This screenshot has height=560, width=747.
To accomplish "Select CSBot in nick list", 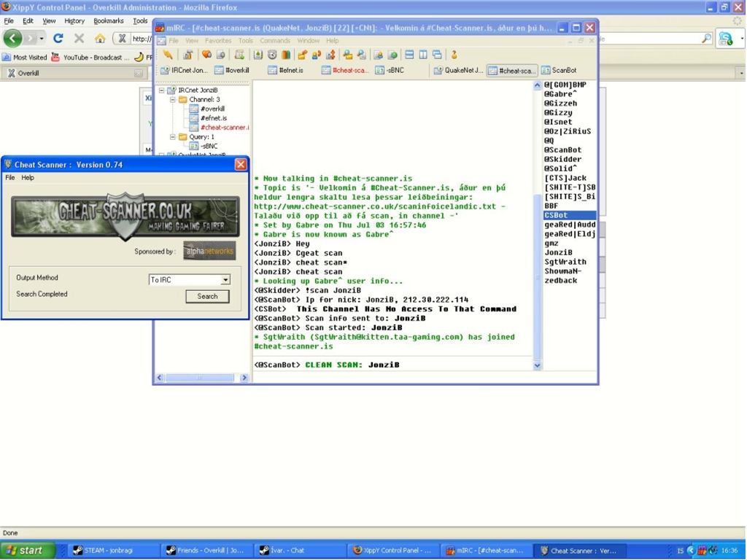I will pos(570,215).
